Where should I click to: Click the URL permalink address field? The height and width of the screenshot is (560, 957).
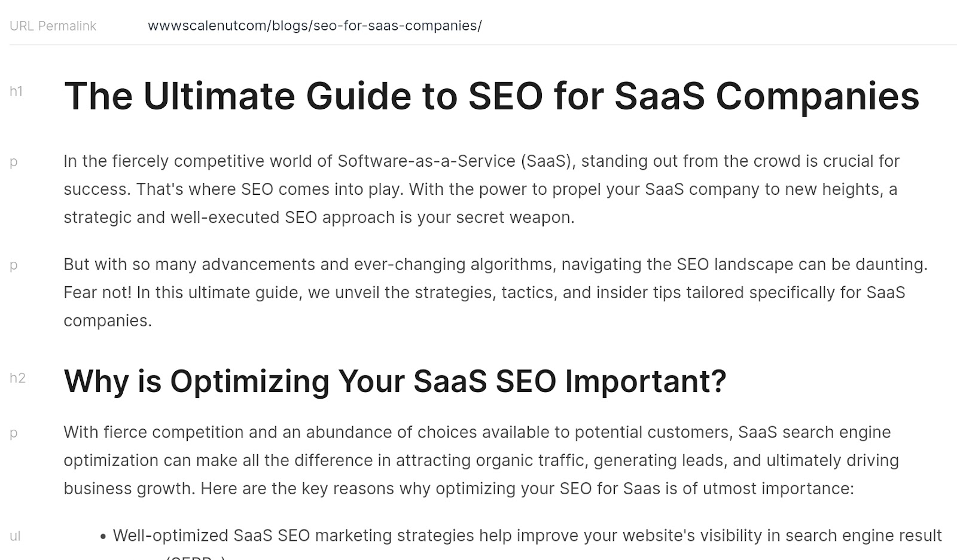pos(315,26)
